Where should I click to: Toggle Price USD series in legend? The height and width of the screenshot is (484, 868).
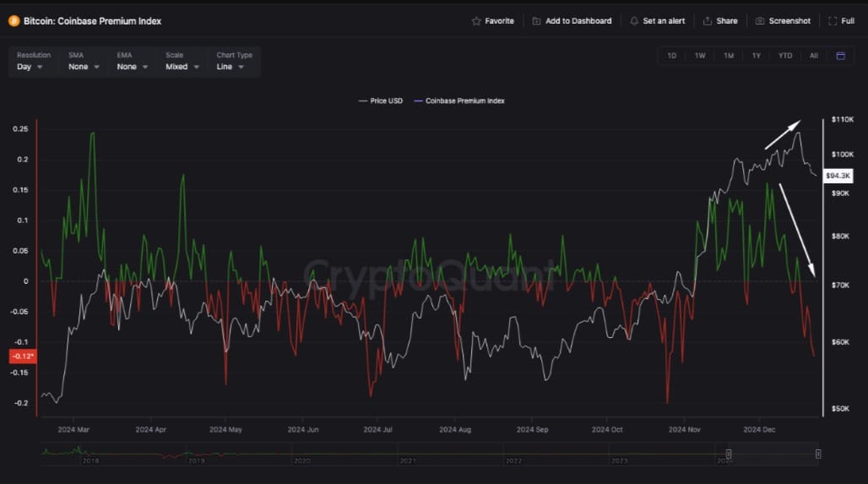click(381, 101)
